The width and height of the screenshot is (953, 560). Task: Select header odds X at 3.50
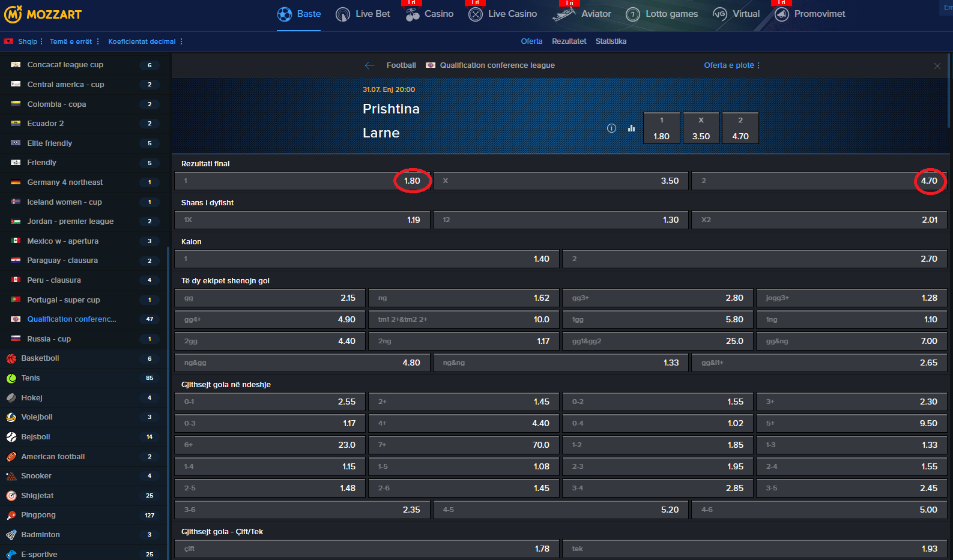point(701,128)
